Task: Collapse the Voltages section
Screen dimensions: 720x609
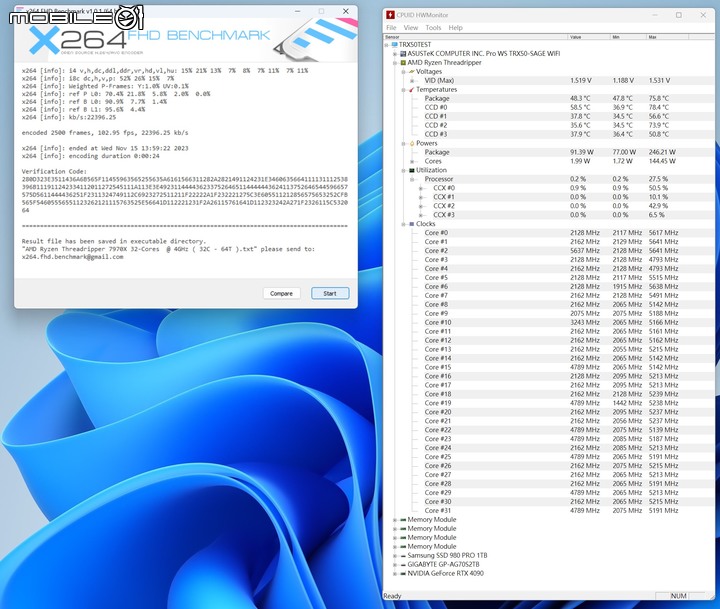Action: [x=404, y=72]
